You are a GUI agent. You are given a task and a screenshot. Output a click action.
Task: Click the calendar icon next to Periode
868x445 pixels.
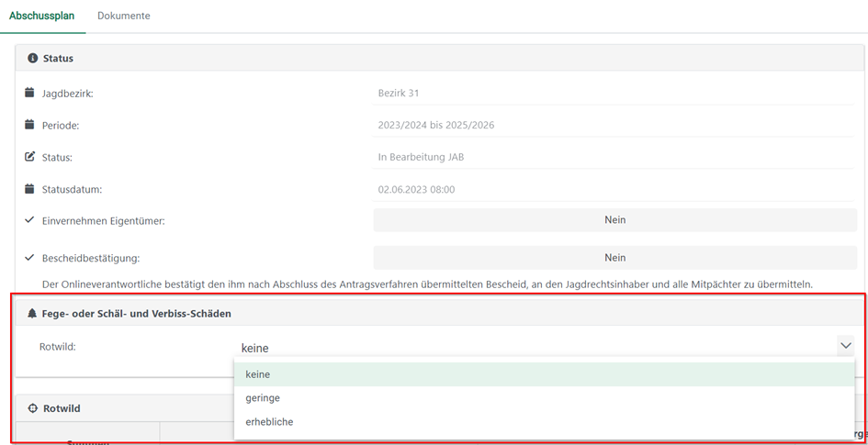click(29, 125)
